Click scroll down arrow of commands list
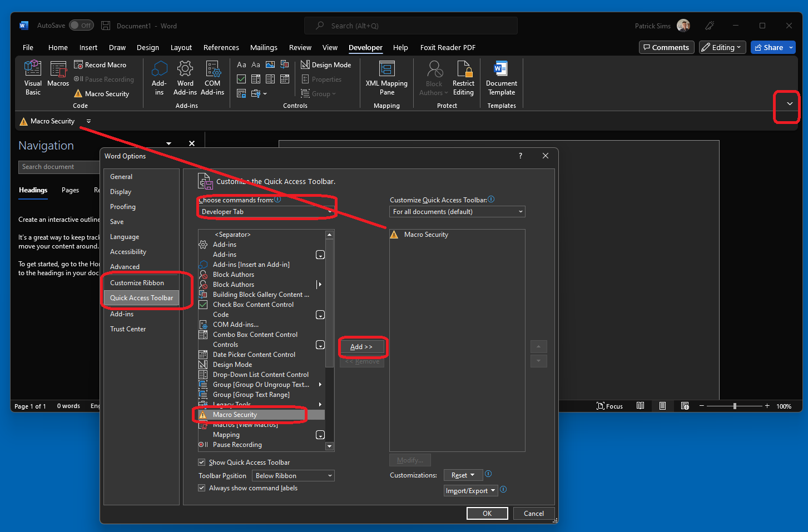 330,446
